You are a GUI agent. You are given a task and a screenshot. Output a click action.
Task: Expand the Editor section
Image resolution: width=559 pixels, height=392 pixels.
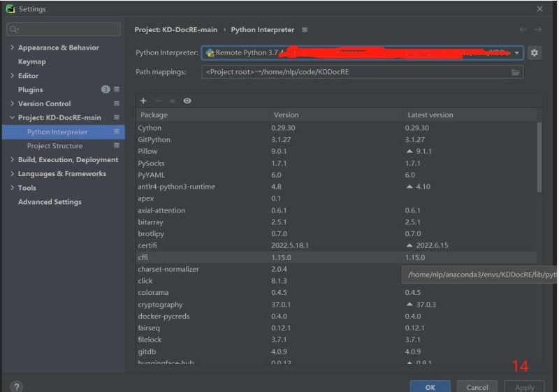(x=12, y=75)
